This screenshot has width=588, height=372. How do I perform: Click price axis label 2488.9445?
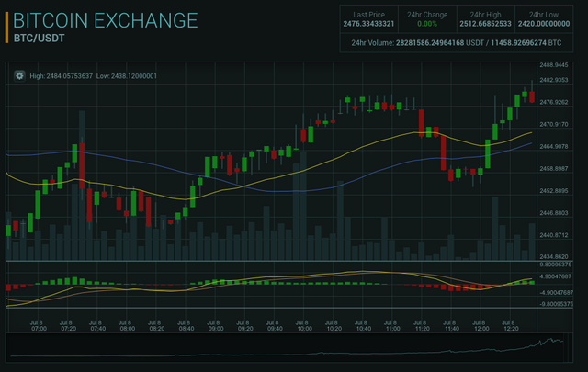[x=553, y=65]
